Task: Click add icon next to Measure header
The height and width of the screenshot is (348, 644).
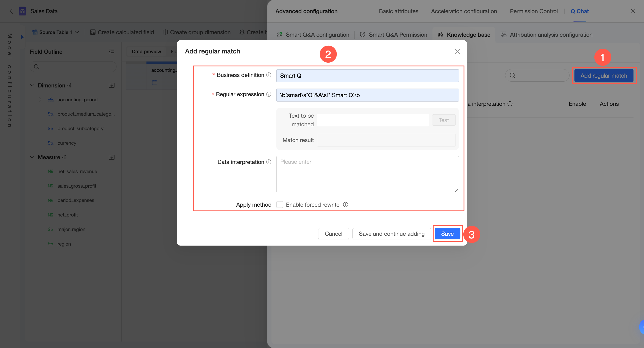Action: (112, 157)
